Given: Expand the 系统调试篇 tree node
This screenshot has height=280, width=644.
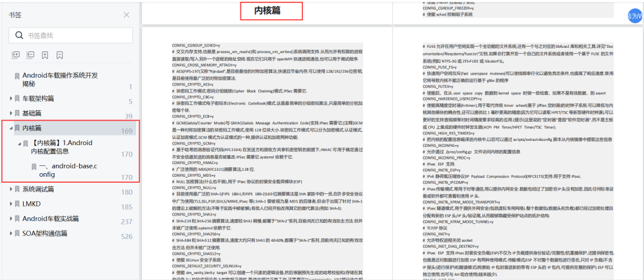Looking at the screenshot, I should 11,189.
